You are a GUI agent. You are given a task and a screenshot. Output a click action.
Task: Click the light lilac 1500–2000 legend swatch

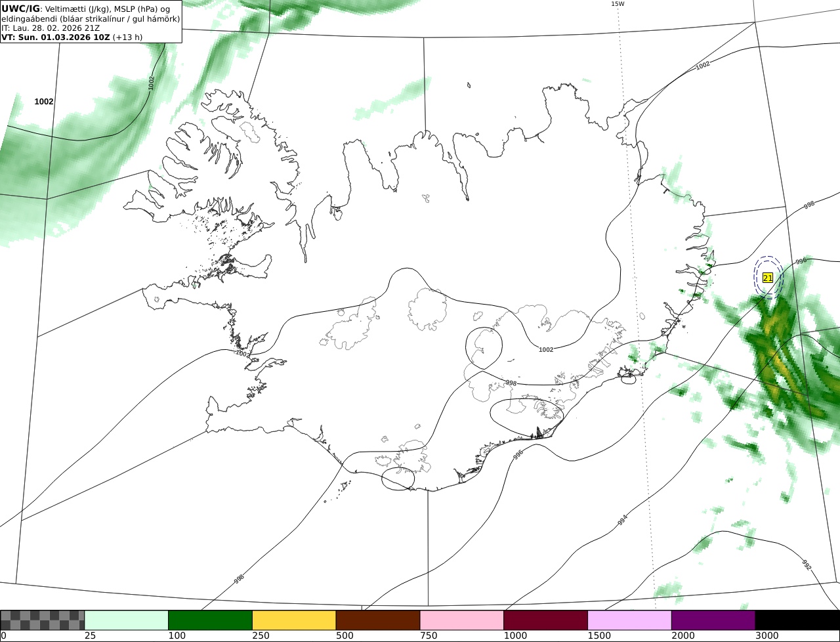[629, 620]
